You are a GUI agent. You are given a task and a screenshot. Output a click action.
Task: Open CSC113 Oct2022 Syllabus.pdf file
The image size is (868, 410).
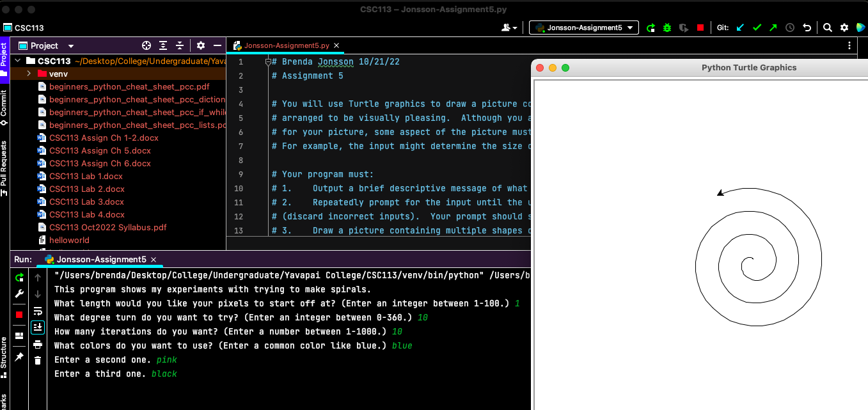107,227
